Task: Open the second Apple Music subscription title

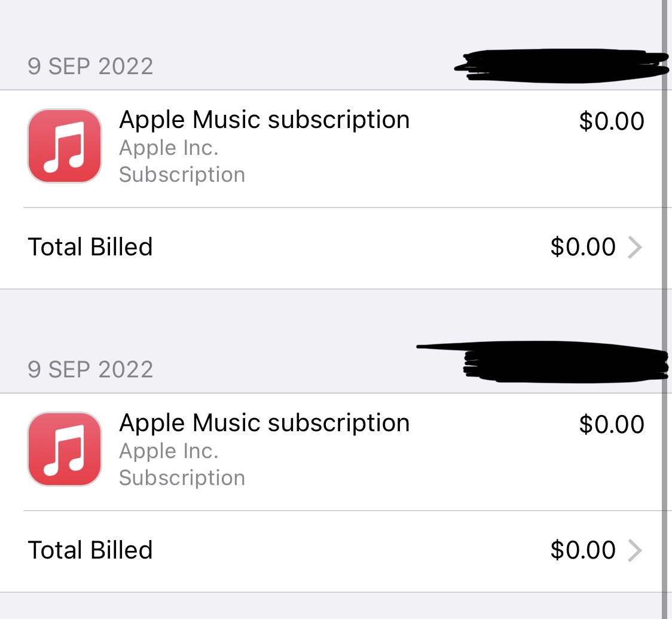Action: [x=264, y=423]
